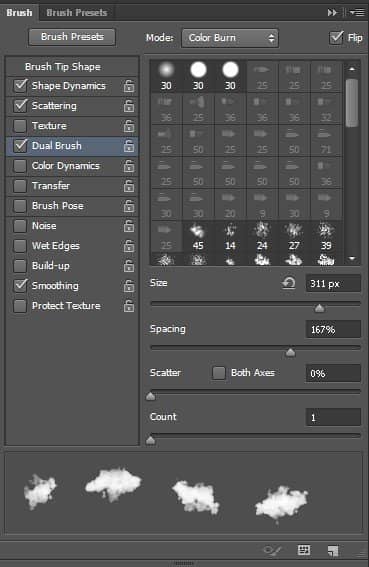Select the Brush Tip Shape section

click(x=63, y=67)
